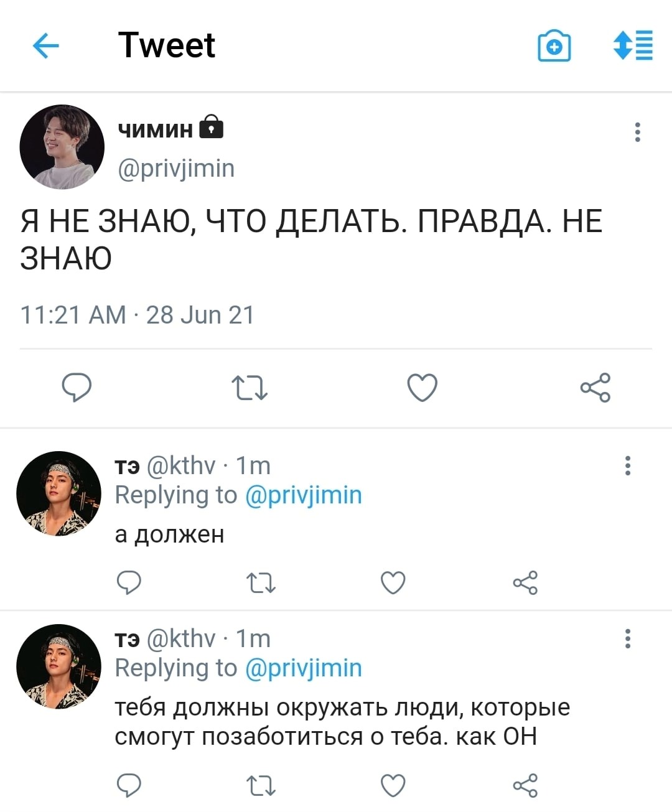Like the "а должен" reply
The height and width of the screenshot is (812, 672).
(393, 583)
